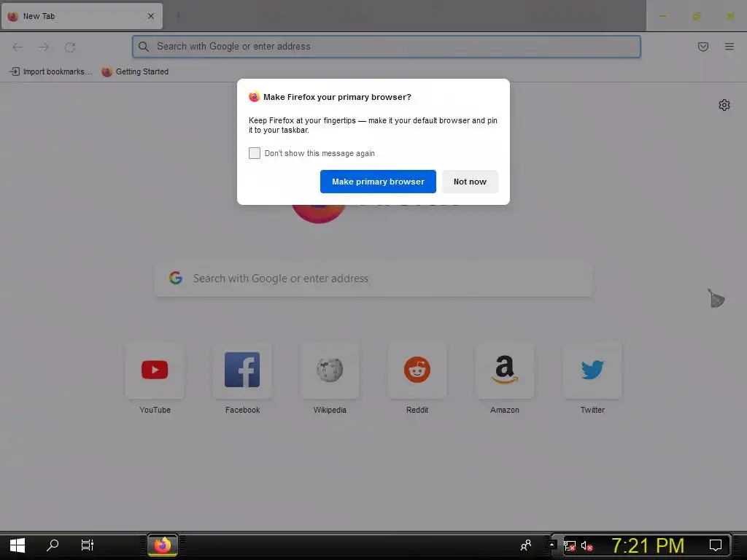Image resolution: width=747 pixels, height=560 pixels.
Task: Click the dialog title Firefox icon
Action: pos(255,97)
